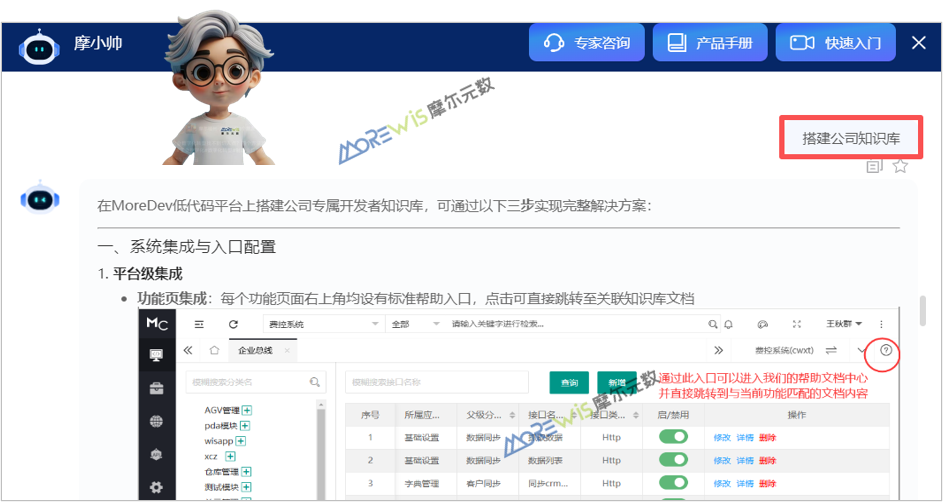Open help via the question mark icon
Viewport: 945px width, 504px height.
click(x=885, y=350)
